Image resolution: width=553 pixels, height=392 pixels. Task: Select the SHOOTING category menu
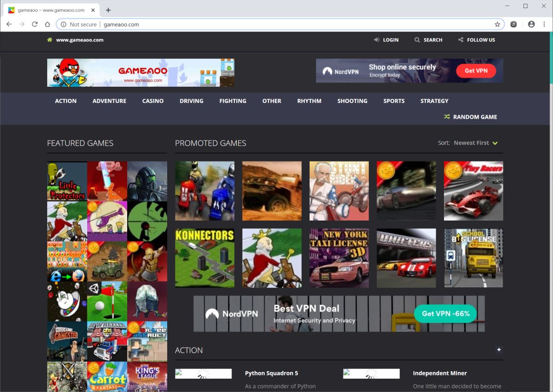click(x=352, y=101)
